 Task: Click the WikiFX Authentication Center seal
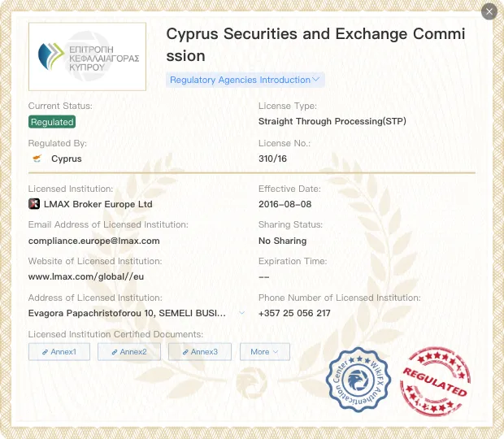coord(358,380)
